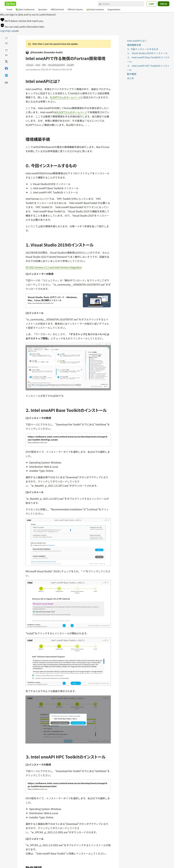
Task: Share the article on X
Action: point(6,62)
